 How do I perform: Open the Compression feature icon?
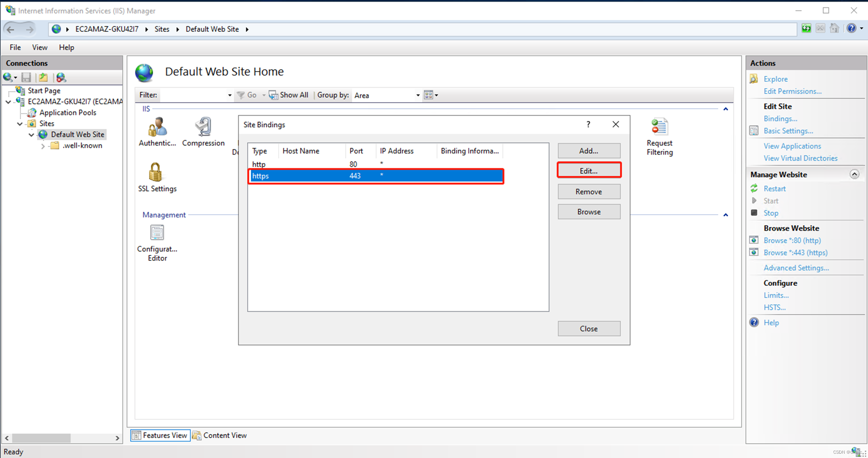pos(203,132)
